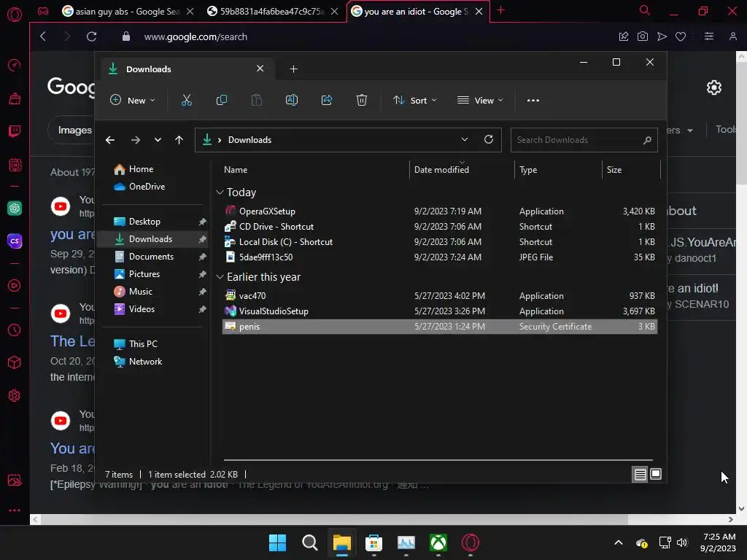Sort by Date modified column header
The image size is (747, 560).
pos(461,169)
